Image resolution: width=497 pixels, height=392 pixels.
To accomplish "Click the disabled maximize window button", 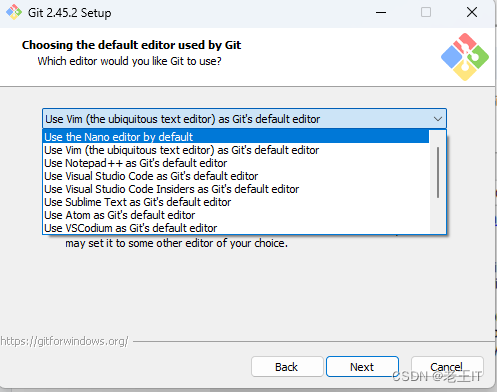I will point(426,13).
